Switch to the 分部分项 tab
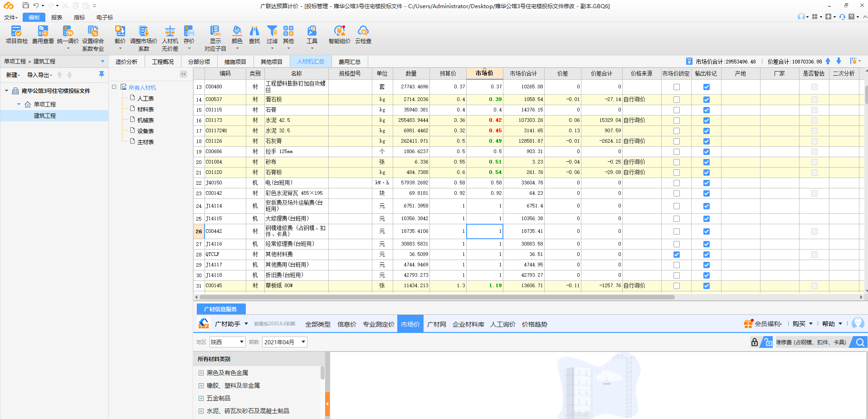The width and height of the screenshot is (868, 419). [x=199, y=62]
